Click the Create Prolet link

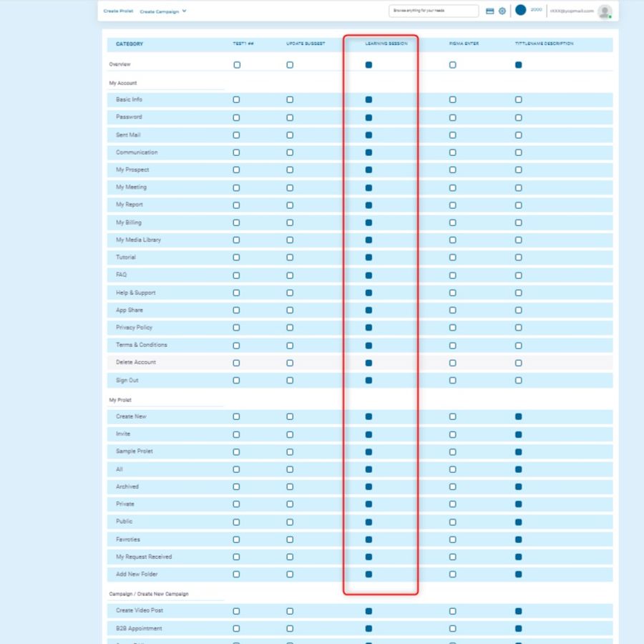(118, 11)
